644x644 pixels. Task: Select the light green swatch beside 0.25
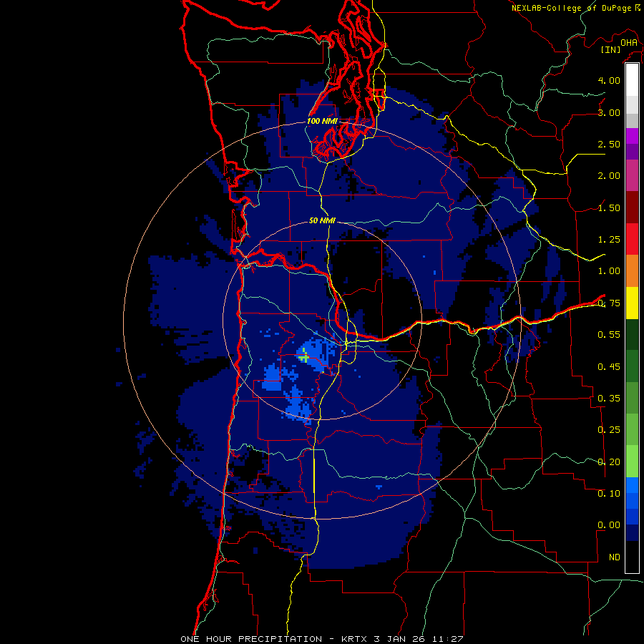click(632, 430)
